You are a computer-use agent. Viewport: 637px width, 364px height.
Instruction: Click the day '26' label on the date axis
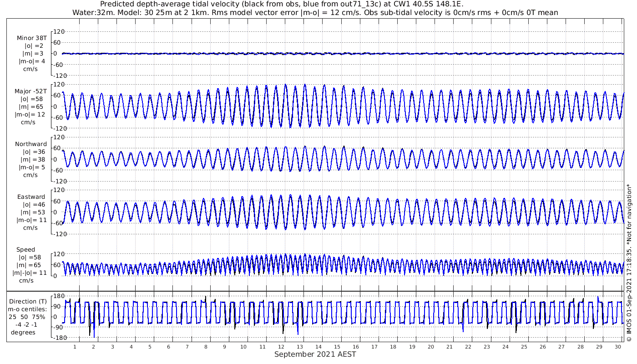(x=542, y=347)
